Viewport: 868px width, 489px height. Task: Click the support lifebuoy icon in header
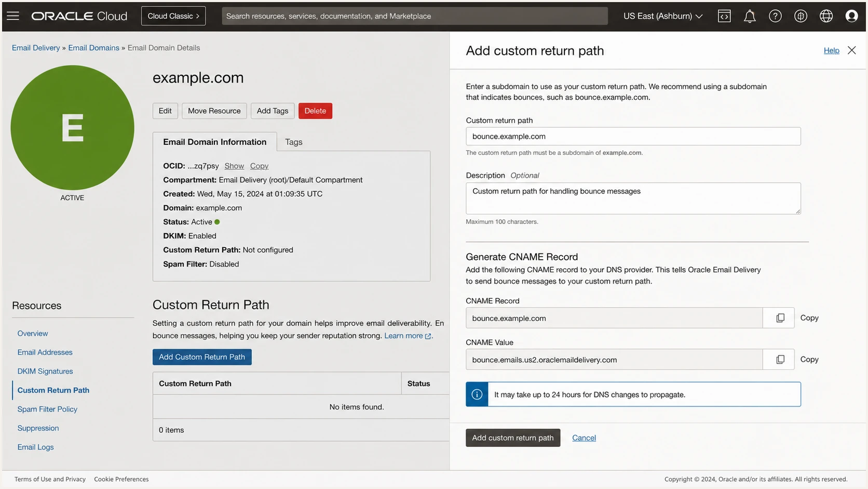tap(801, 16)
